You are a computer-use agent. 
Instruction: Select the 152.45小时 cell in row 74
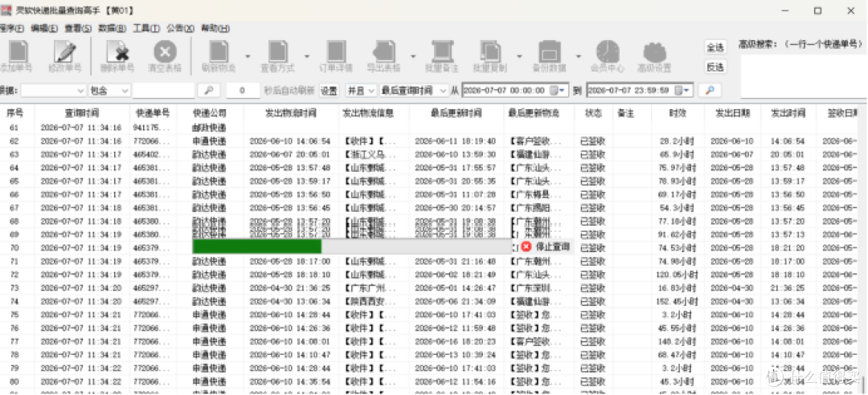[678, 301]
